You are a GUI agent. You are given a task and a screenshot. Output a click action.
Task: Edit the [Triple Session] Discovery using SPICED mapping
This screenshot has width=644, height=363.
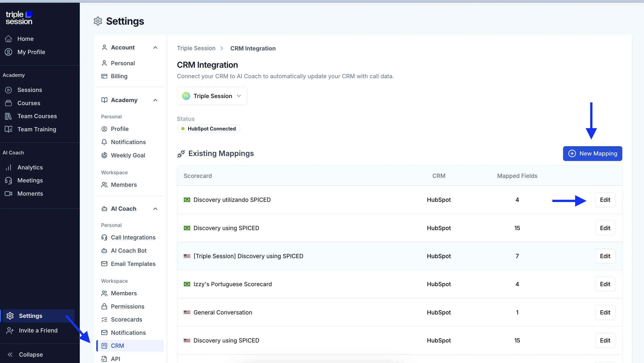pyautogui.click(x=605, y=256)
